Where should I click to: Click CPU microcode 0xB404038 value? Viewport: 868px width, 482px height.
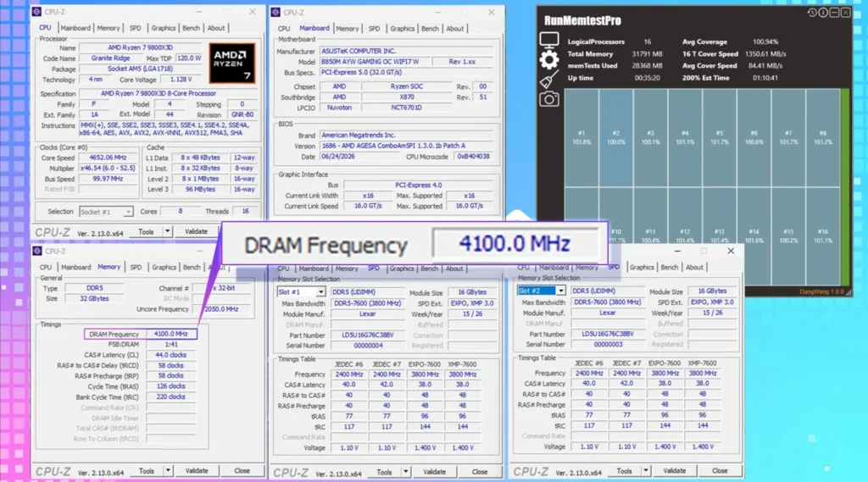click(x=473, y=157)
